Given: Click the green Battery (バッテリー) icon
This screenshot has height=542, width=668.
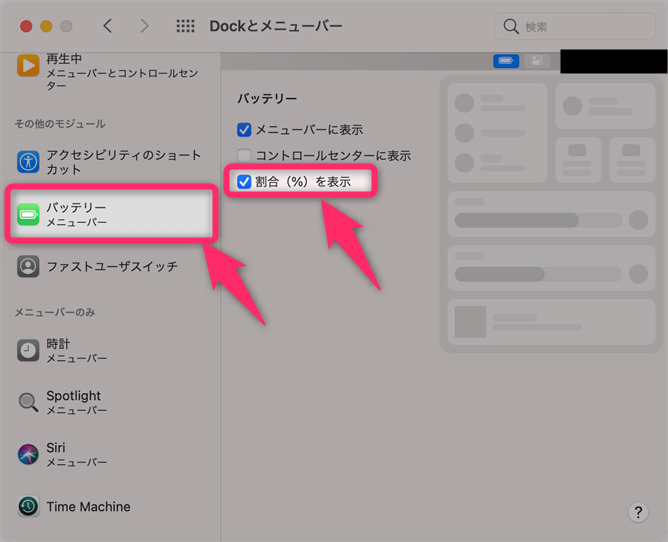Looking at the screenshot, I should [x=29, y=214].
